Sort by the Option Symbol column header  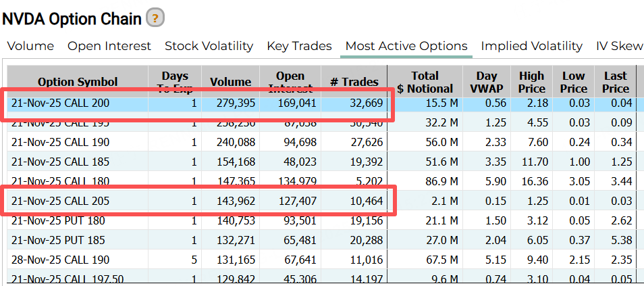click(x=78, y=82)
